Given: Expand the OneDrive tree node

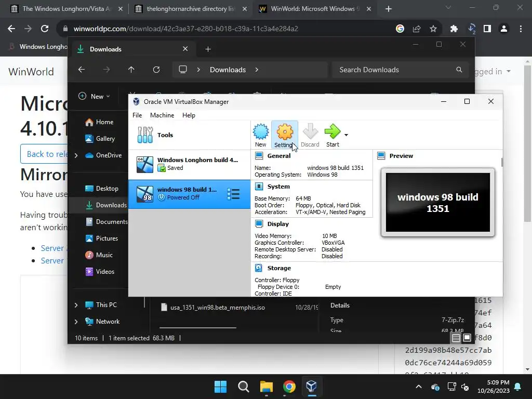Looking at the screenshot, I should pos(76,155).
